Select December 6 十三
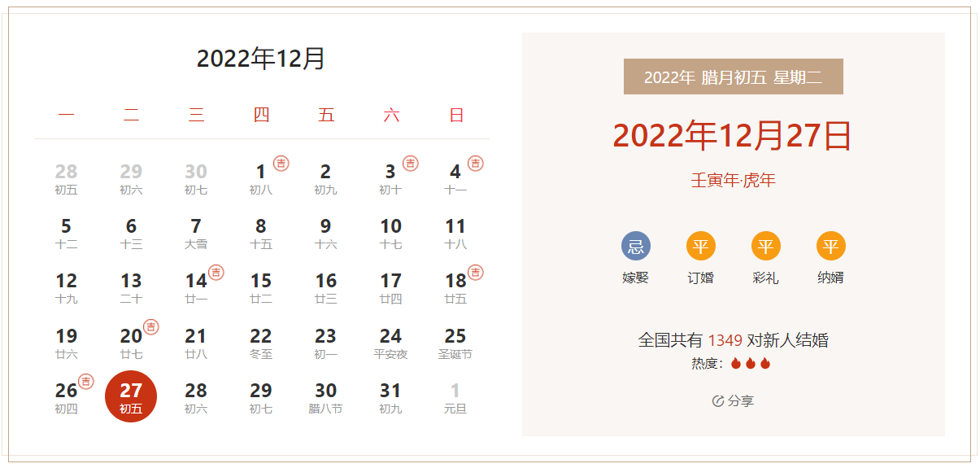The image size is (980, 468). 131,234
